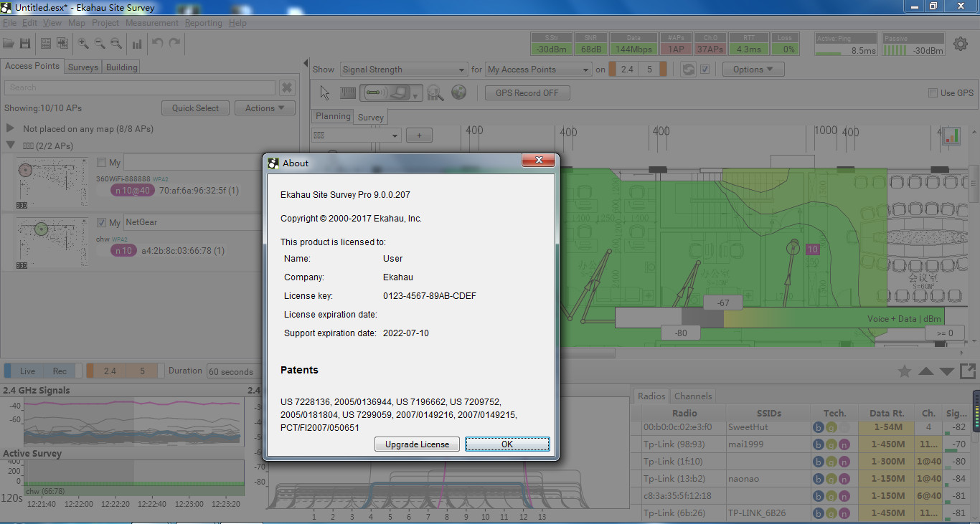
Task: Collapse the left sidebar with the arrow
Action: 306,63
